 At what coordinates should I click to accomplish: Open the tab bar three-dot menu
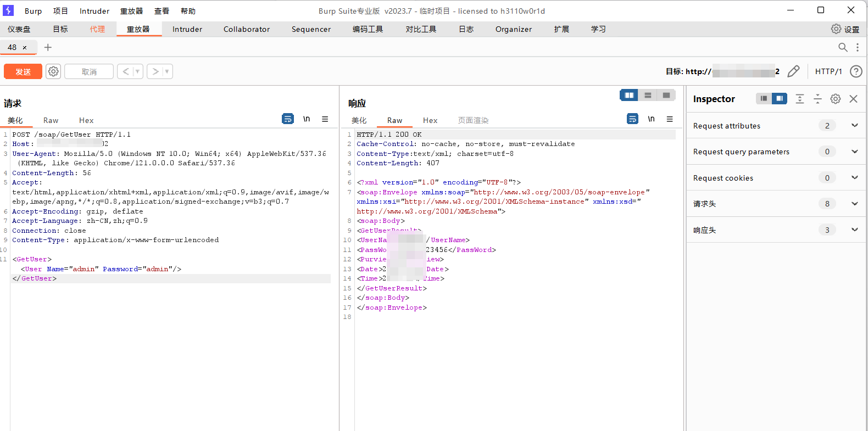[857, 47]
